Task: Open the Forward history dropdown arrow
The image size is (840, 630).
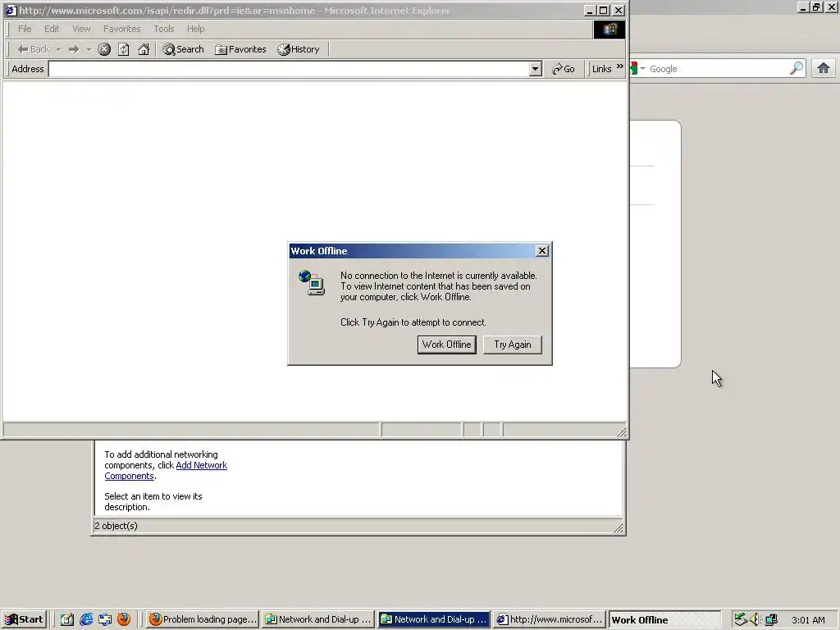Action: tap(89, 49)
